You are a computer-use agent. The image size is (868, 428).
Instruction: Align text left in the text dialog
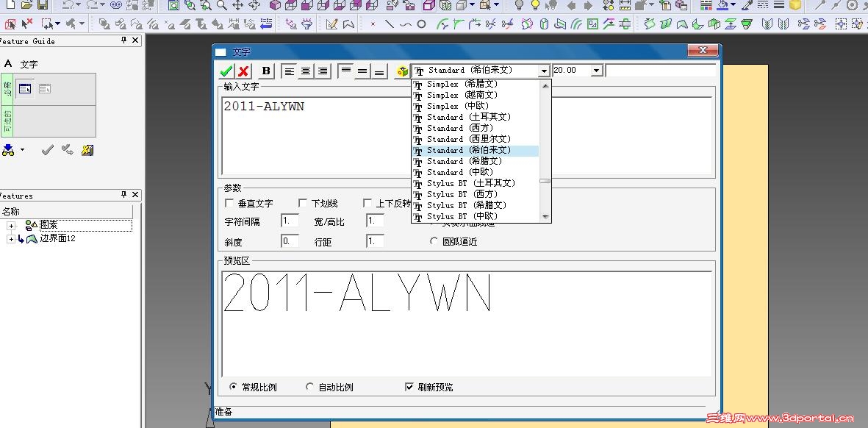tap(289, 71)
